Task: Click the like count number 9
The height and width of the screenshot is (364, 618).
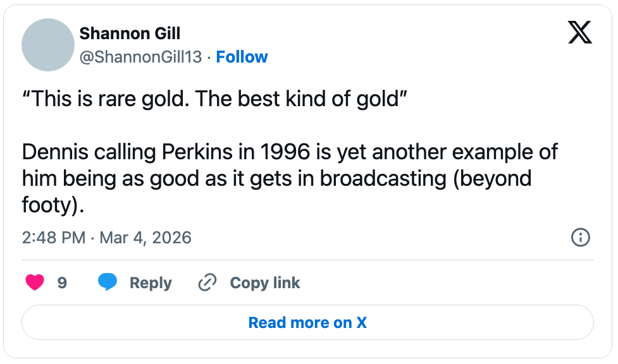Action: pos(62,282)
